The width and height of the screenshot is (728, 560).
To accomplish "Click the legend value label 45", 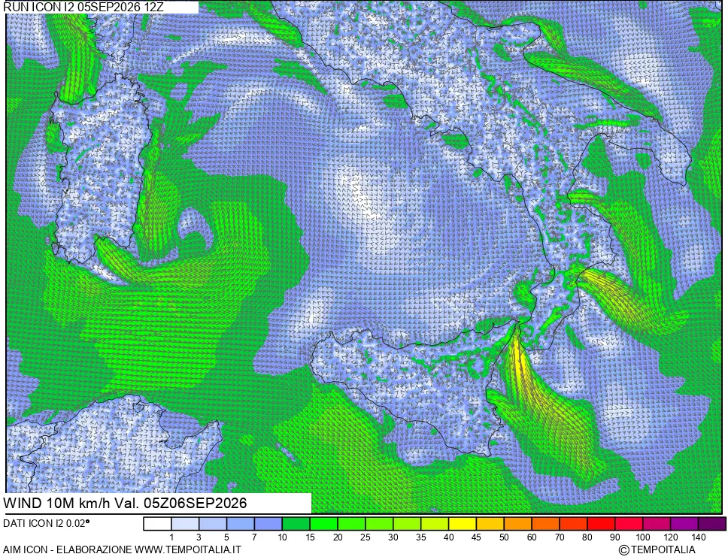I will (476, 537).
